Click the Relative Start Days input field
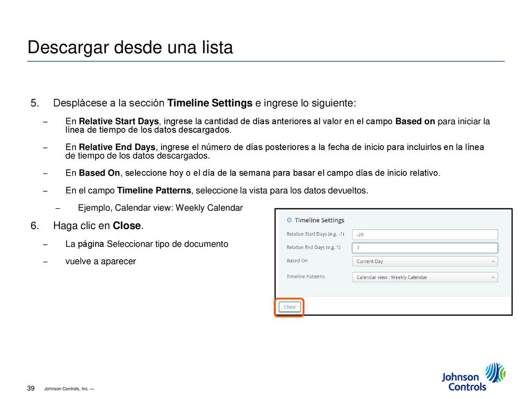The width and height of the screenshot is (532, 399). [x=425, y=234]
